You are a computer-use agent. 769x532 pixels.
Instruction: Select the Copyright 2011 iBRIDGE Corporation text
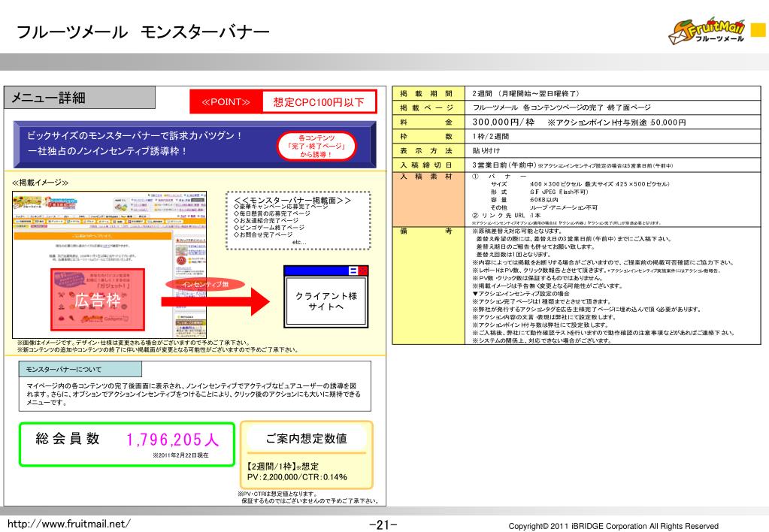coord(613,526)
